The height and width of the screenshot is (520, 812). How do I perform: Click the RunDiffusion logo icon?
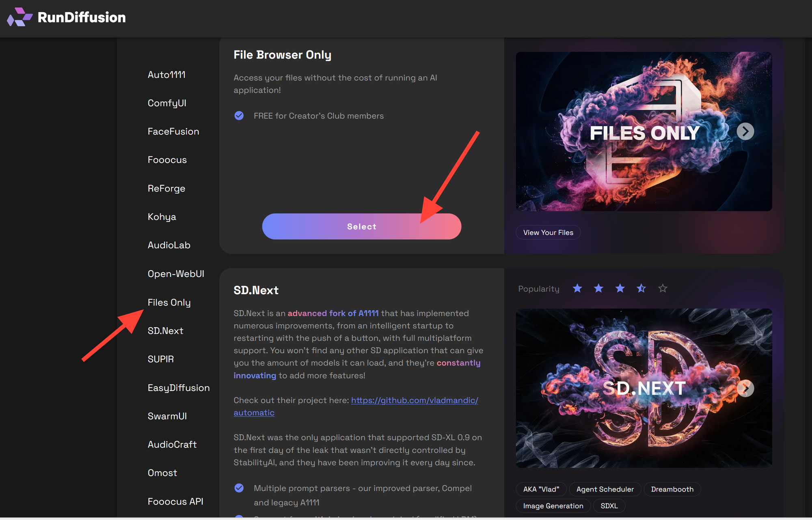[19, 17]
